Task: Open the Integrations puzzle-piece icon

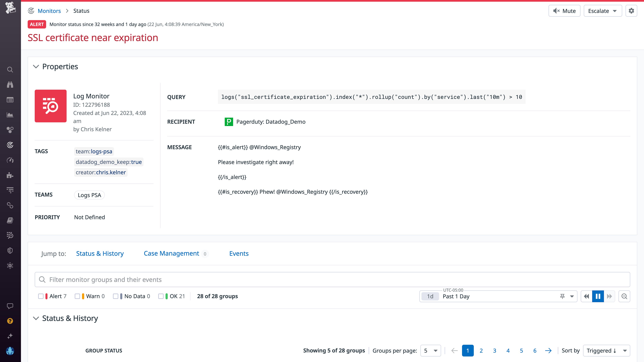Action: pos(10,175)
